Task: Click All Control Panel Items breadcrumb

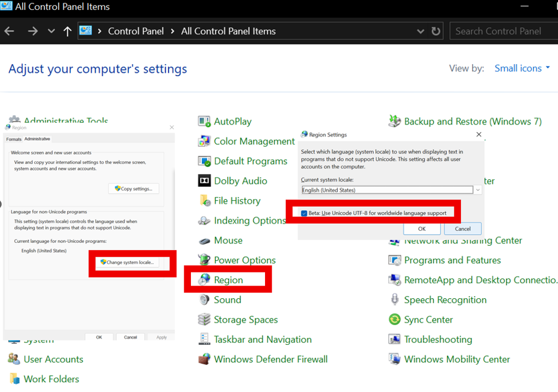Action: pos(228,31)
